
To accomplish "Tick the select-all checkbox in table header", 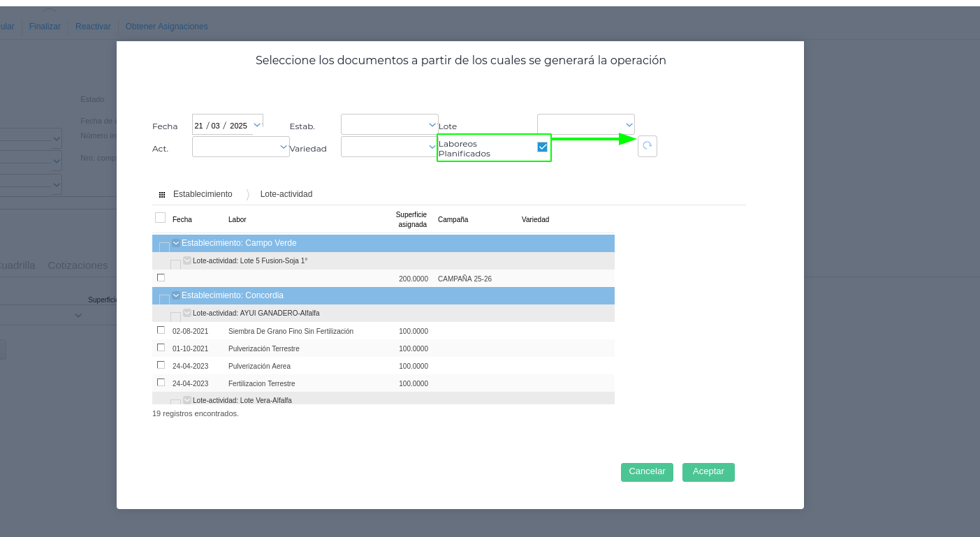I will (x=160, y=218).
